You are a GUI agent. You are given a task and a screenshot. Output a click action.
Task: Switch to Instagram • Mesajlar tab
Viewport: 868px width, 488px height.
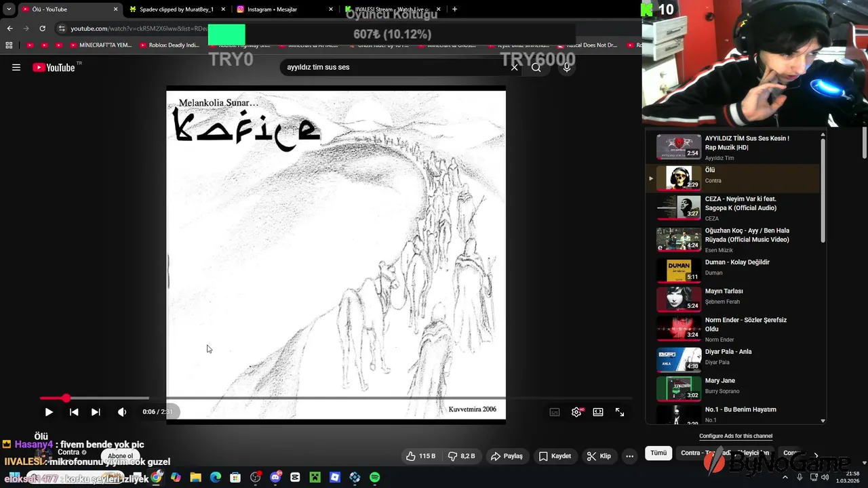point(283,9)
